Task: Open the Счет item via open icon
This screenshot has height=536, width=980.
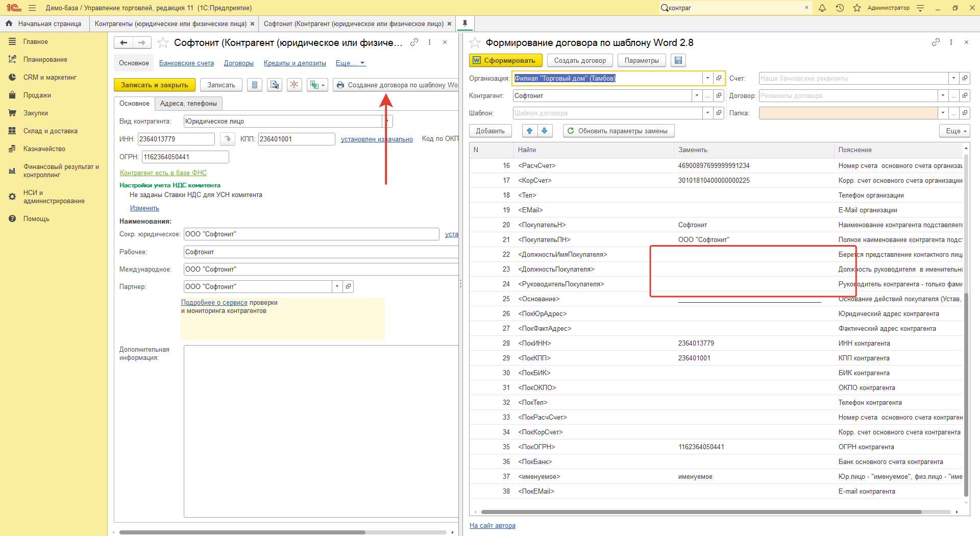Action: [965, 78]
